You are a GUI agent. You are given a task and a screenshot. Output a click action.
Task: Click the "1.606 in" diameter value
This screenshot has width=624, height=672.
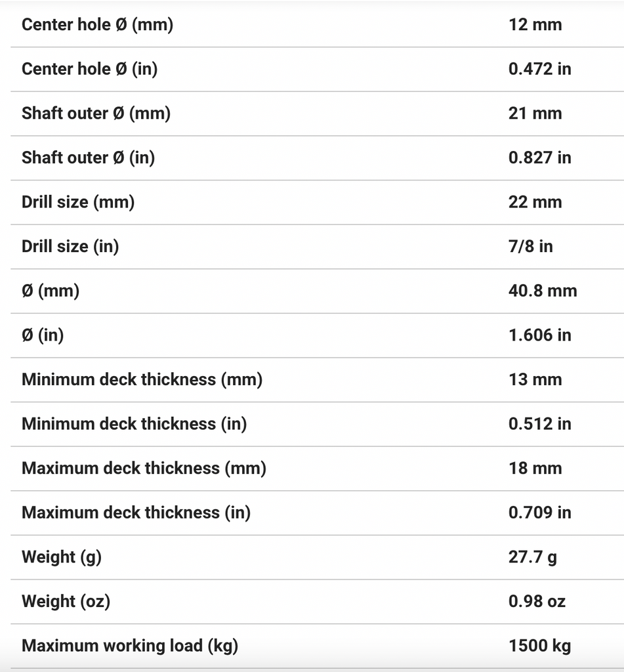point(539,335)
